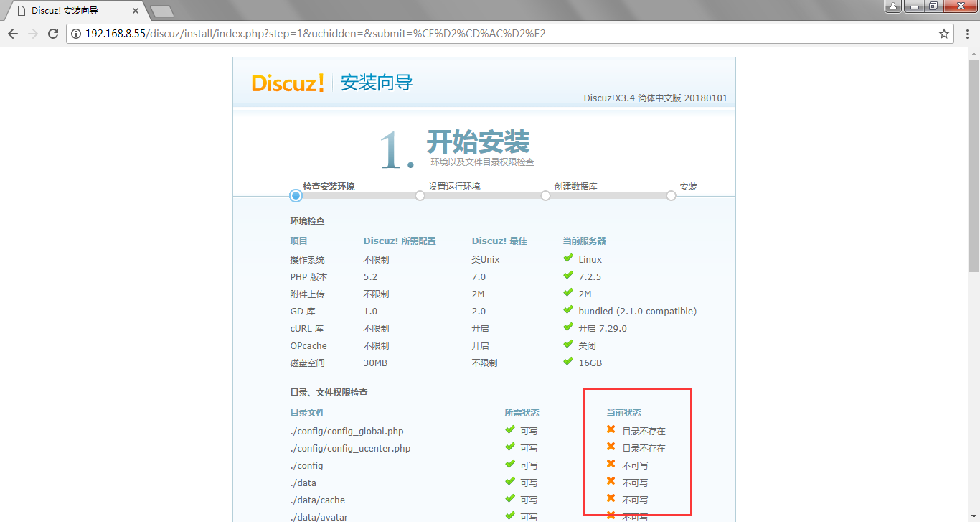Click the 目录、文件权限检查 heading
The height and width of the screenshot is (522, 980).
coord(329,393)
